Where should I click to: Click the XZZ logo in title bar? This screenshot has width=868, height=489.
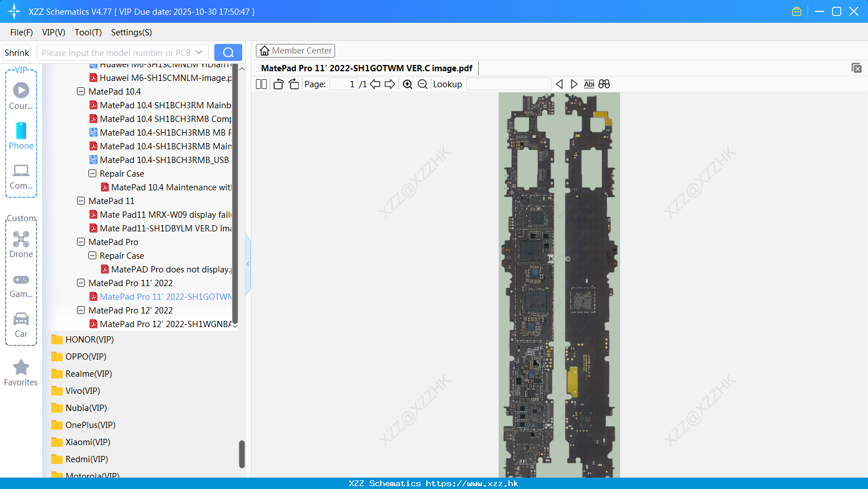14,11
